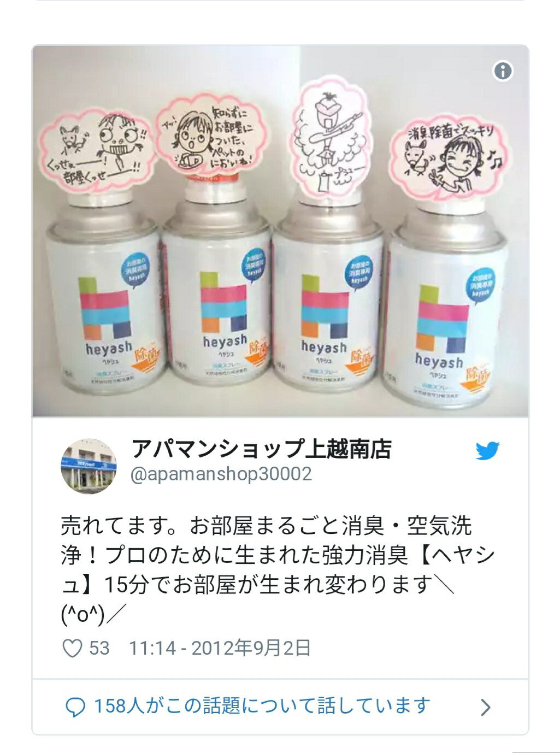The width and height of the screenshot is (560, 753).
Task: Click the heart like icon
Action: coord(72,648)
